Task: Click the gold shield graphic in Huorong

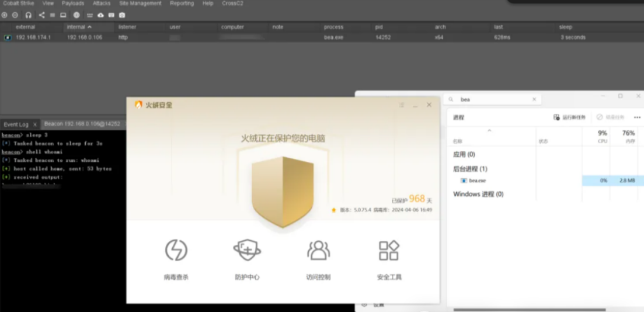Action: [x=283, y=192]
